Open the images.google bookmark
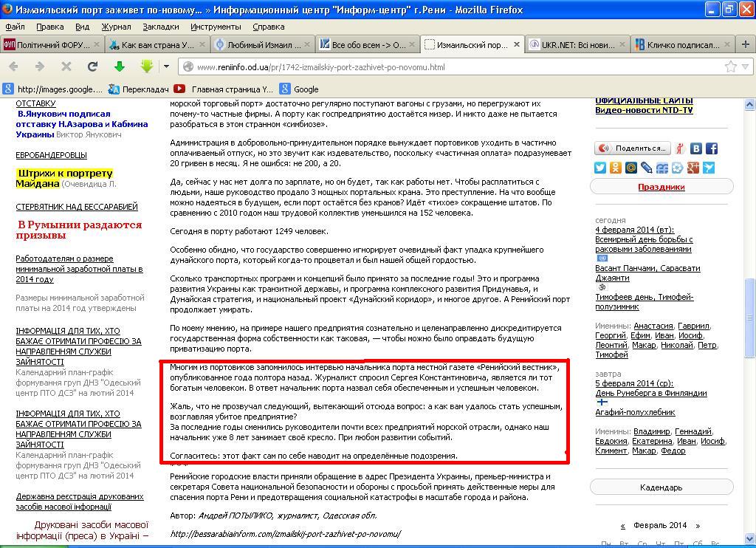This screenshot has height=548, width=756. click(x=53, y=89)
